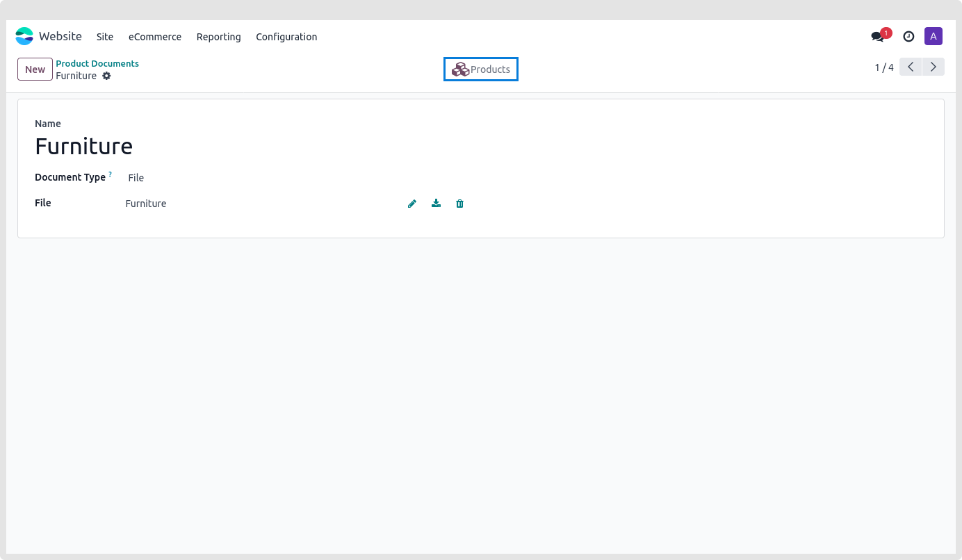Download the Furniture file
962x560 pixels.
[x=436, y=204]
